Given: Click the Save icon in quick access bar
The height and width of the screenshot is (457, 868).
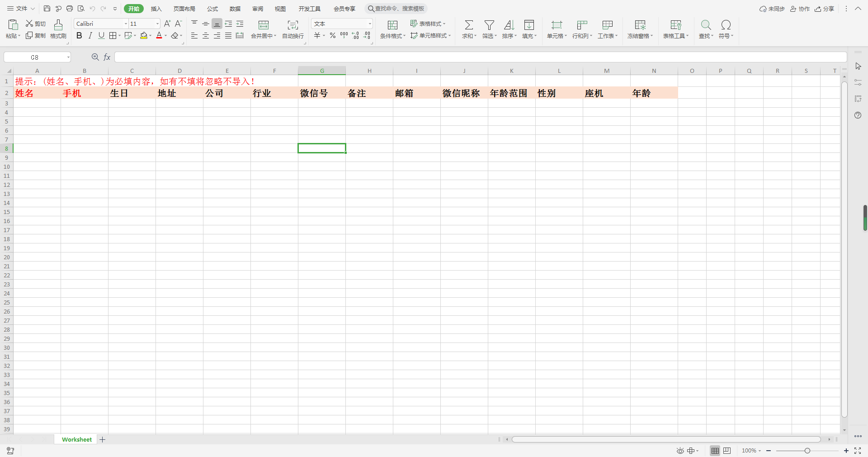Looking at the screenshot, I should tap(47, 9).
